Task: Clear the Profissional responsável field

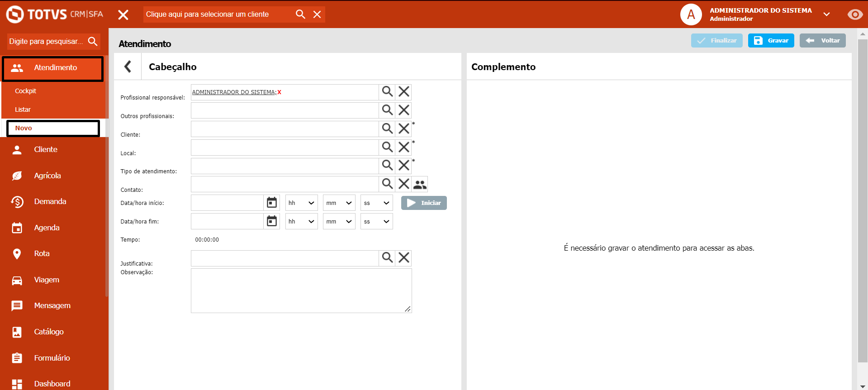Action: [x=403, y=92]
